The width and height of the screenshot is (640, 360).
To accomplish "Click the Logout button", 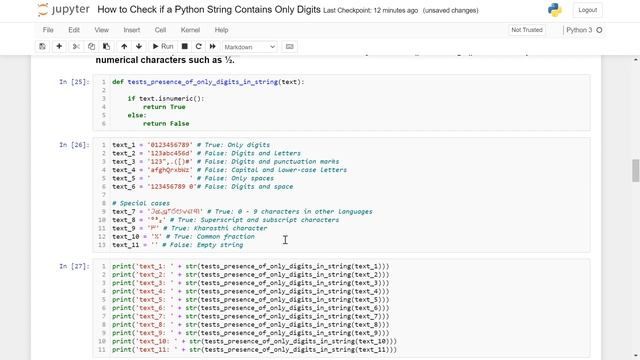I will [587, 10].
